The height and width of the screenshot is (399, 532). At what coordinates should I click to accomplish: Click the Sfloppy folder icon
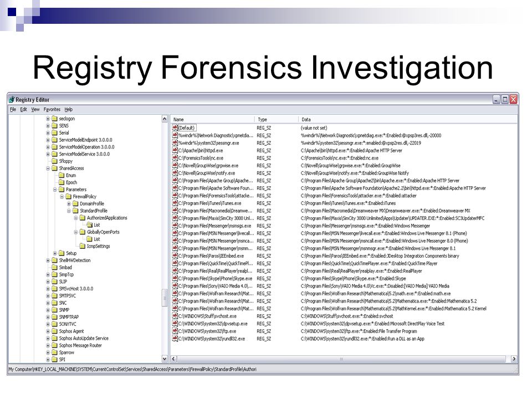pyautogui.click(x=54, y=161)
